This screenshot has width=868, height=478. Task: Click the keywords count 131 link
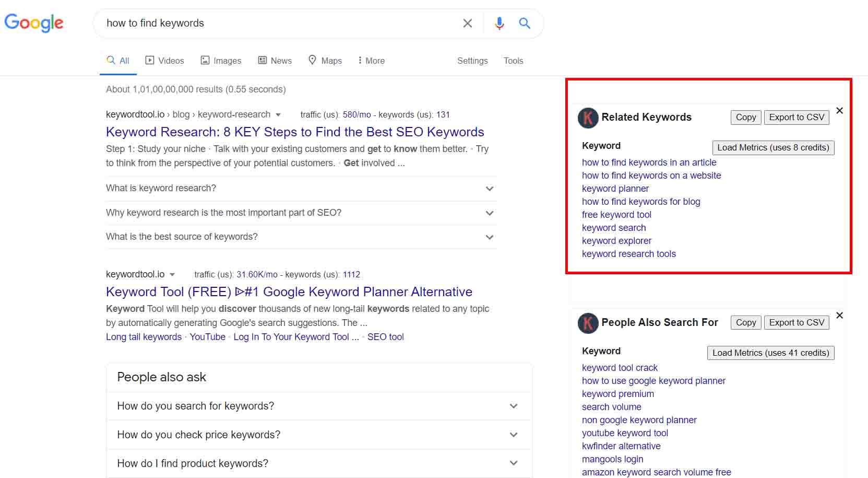point(443,114)
